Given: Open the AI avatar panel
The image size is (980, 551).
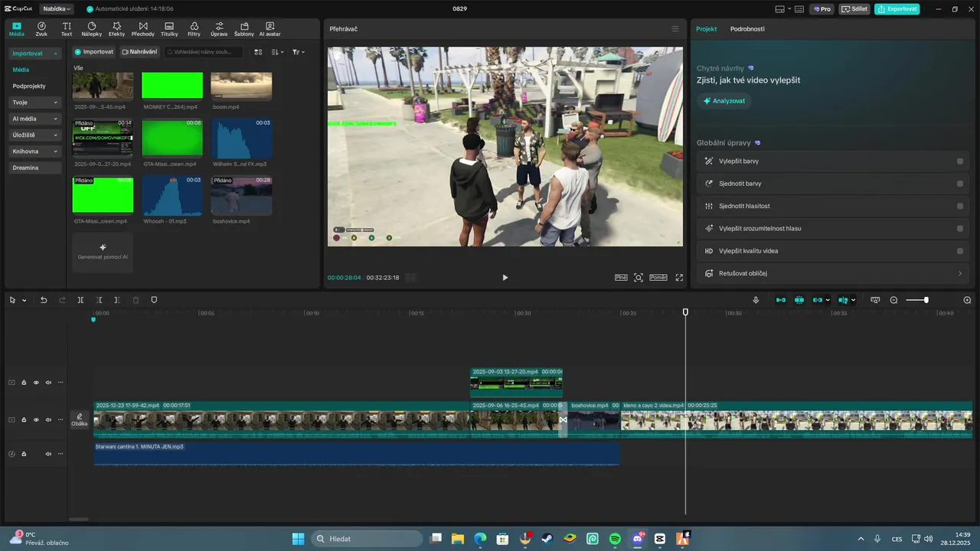Looking at the screenshot, I should click(270, 29).
